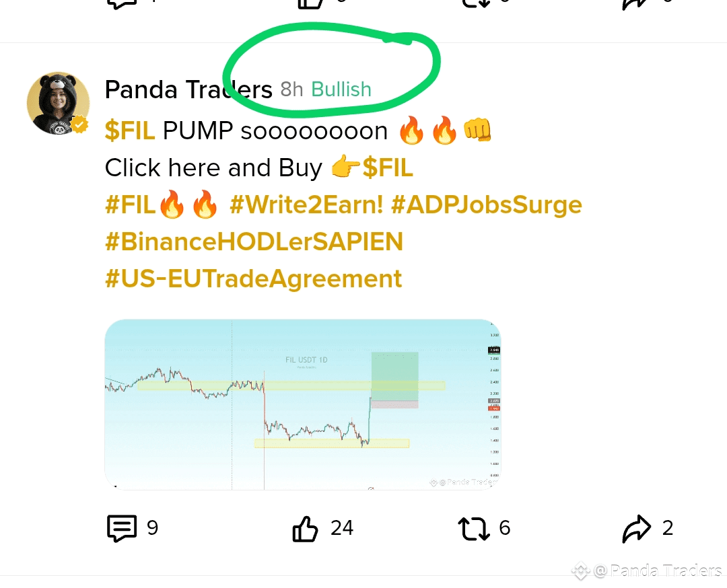Click the comment count of 9

tap(153, 528)
